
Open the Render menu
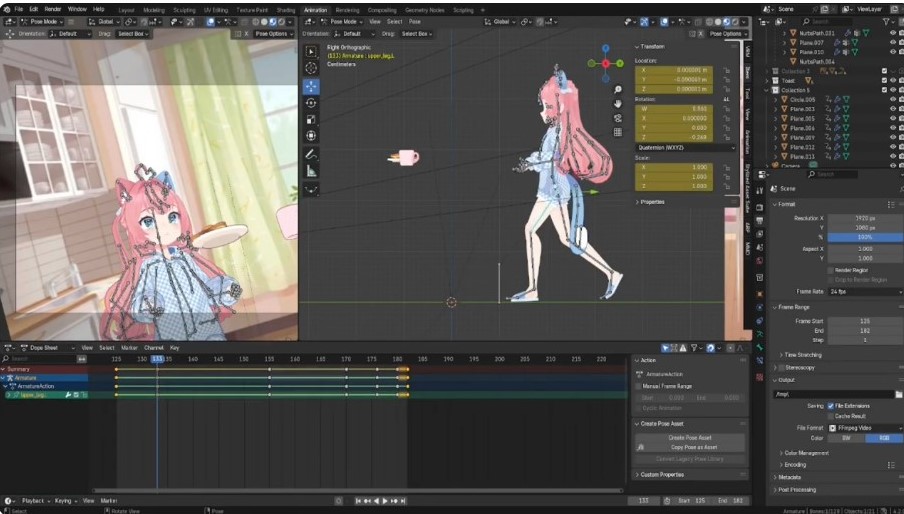point(53,9)
